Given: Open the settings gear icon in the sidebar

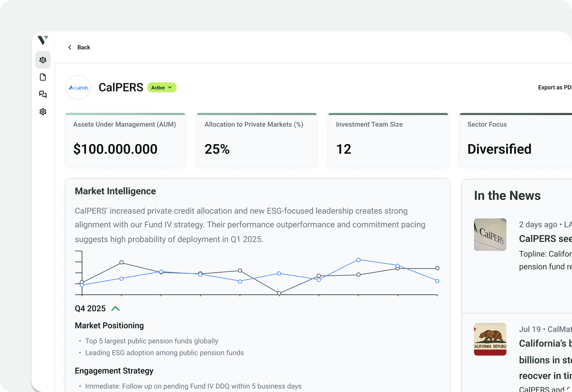Looking at the screenshot, I should click(x=42, y=111).
